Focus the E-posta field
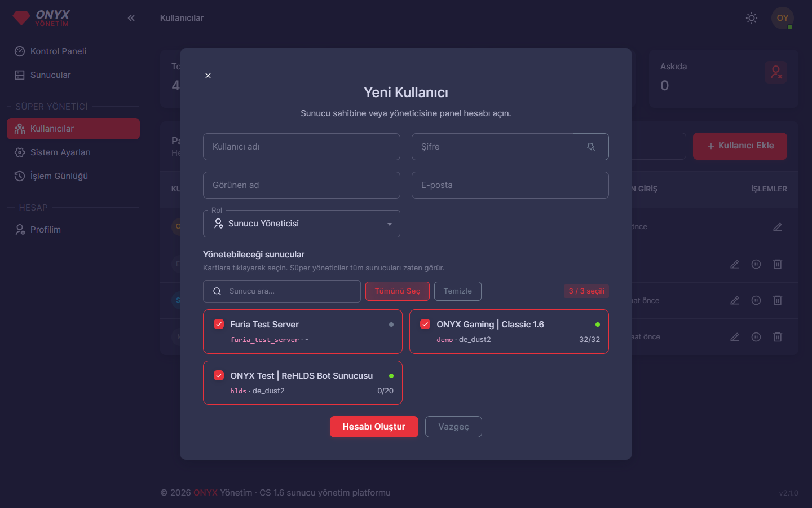 pos(510,185)
